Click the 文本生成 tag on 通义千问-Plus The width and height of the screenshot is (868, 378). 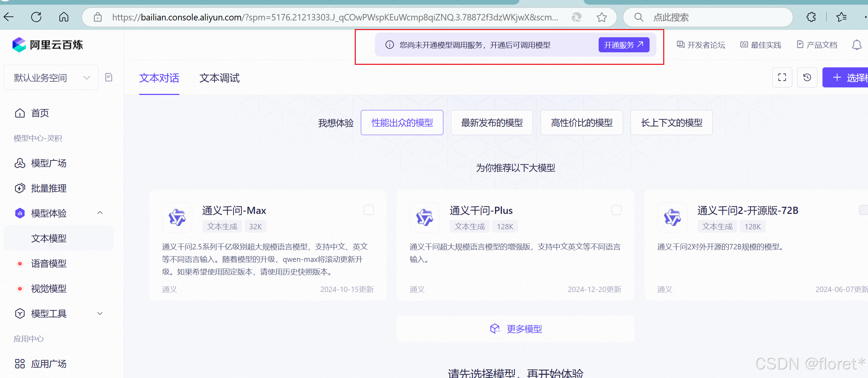pyautogui.click(x=470, y=226)
